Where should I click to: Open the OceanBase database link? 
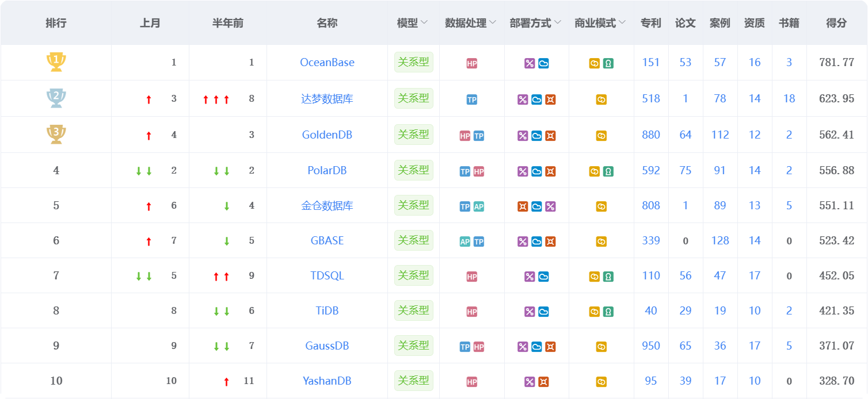(x=327, y=62)
